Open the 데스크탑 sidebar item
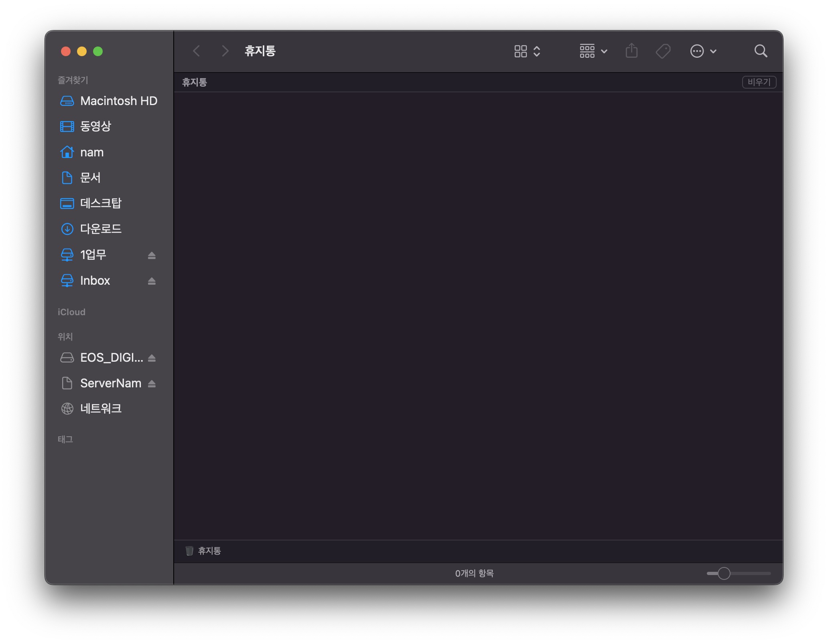Image resolution: width=828 pixels, height=644 pixels. 101,203
